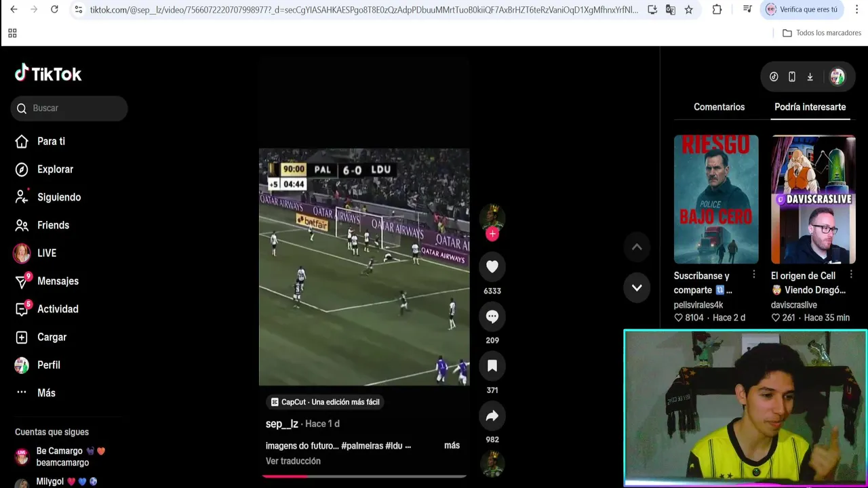Open options for El origen de Cell video

click(x=851, y=274)
